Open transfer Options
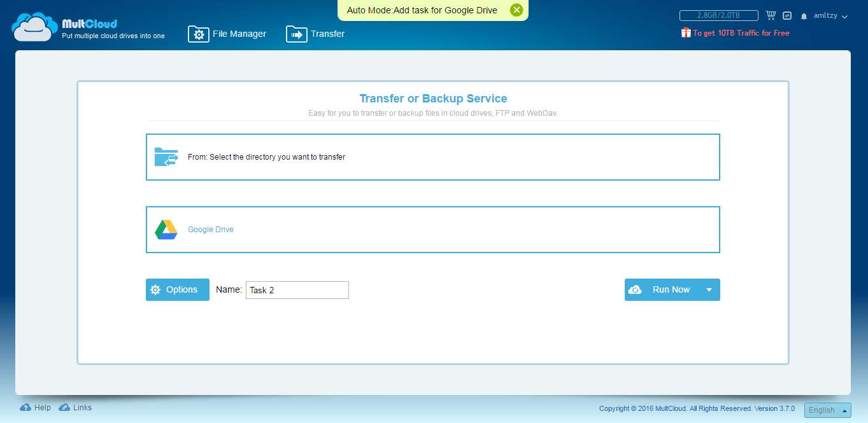This screenshot has height=423, width=868. [178, 289]
